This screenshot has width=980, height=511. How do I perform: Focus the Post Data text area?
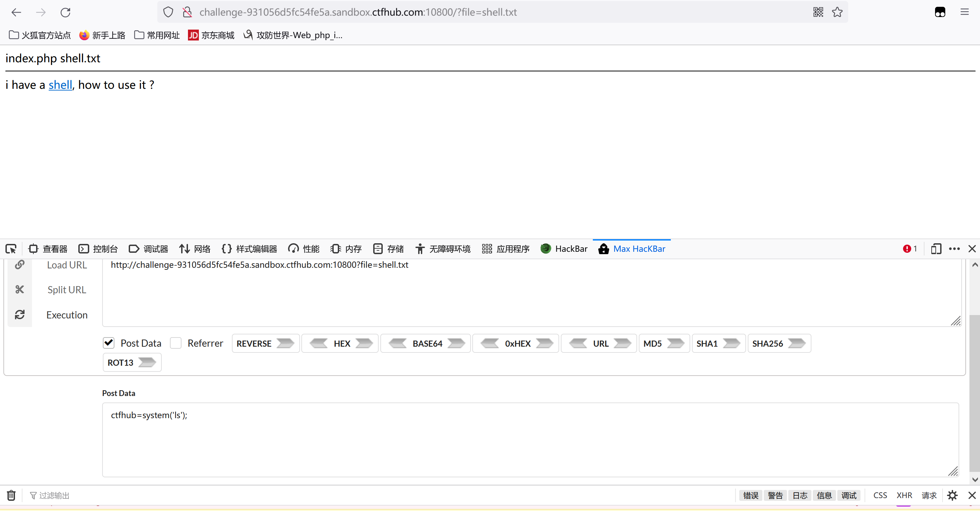(x=530, y=440)
